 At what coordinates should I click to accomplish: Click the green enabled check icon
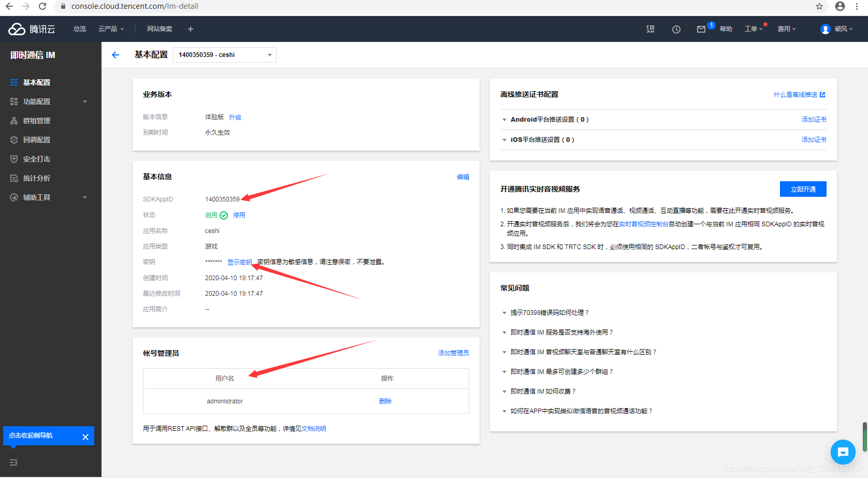224,215
